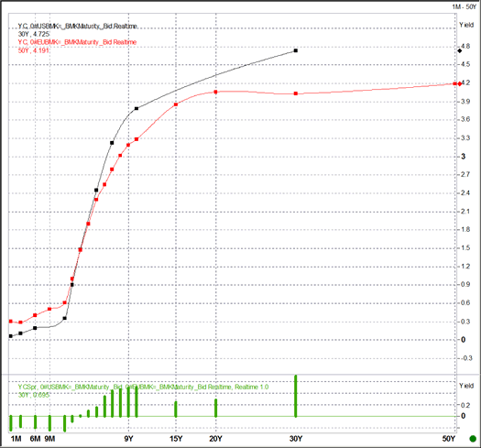This screenshot has width=481, height=448.
Task: Select the green YCSpr spread legend label
Action: point(143,387)
